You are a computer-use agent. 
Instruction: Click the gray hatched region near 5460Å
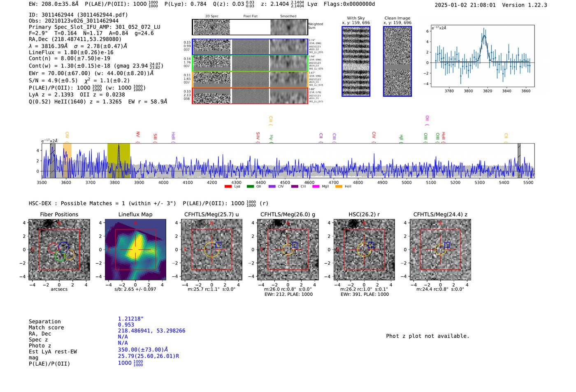519,160
